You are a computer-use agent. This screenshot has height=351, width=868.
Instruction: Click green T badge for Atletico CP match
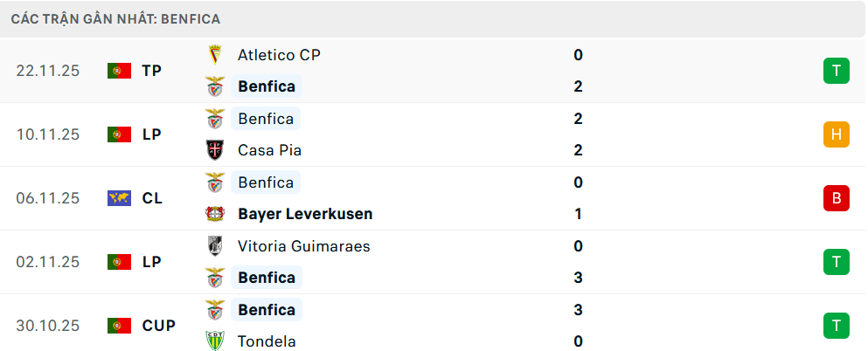point(836,71)
